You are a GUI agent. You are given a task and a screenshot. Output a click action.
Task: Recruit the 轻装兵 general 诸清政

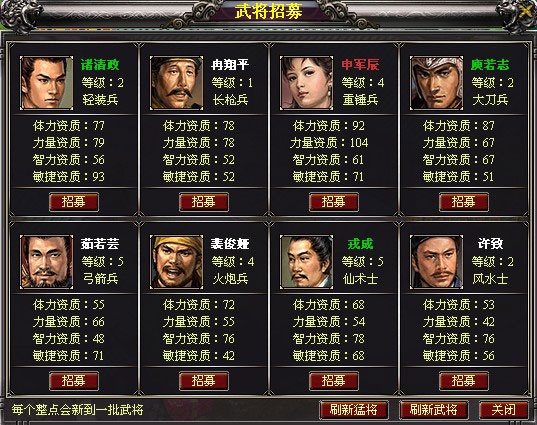click(x=74, y=202)
